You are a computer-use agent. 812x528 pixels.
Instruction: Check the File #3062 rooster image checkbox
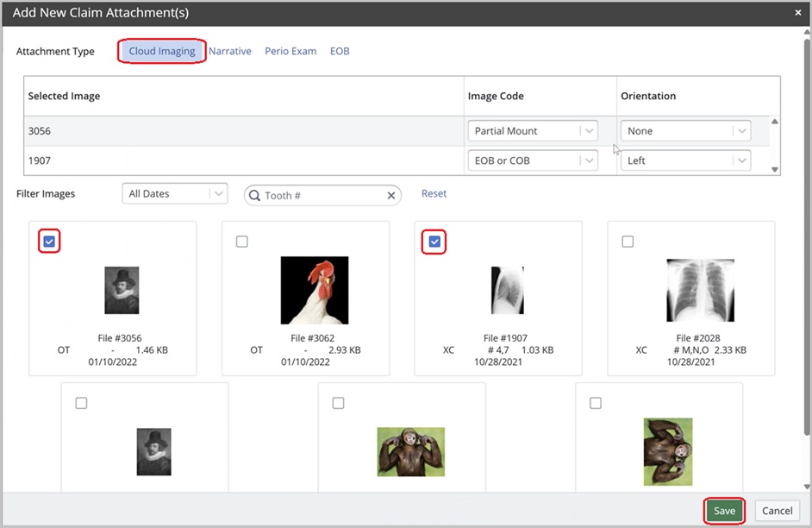click(242, 242)
